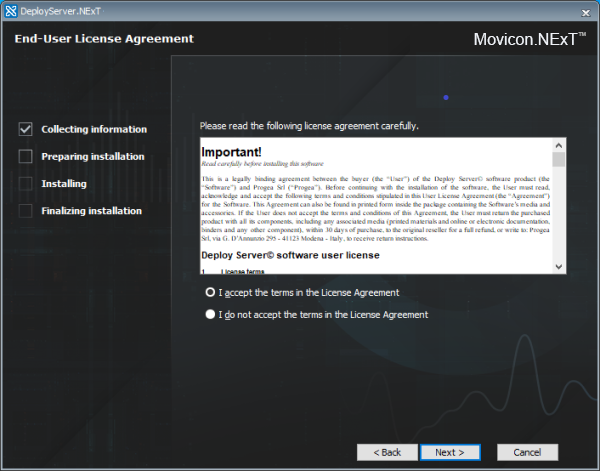This screenshot has width=600, height=471.
Task: Click the Preparing installation step checkbox
Action: [x=26, y=156]
